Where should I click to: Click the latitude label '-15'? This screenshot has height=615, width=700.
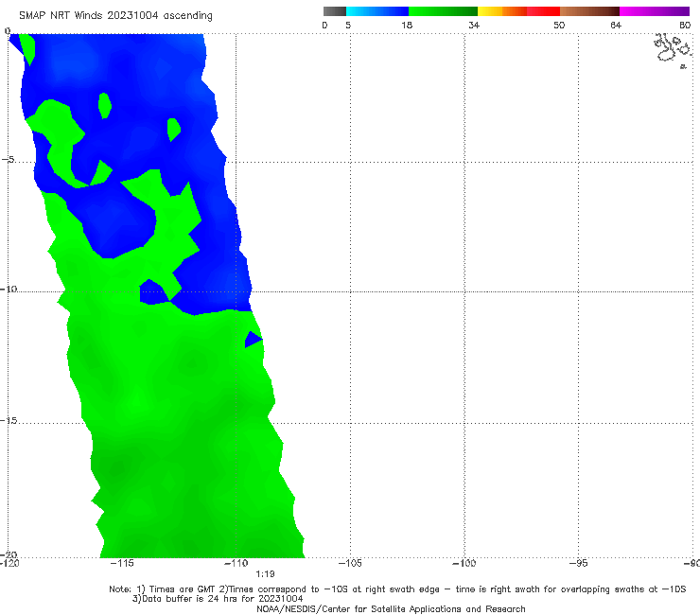(9, 421)
